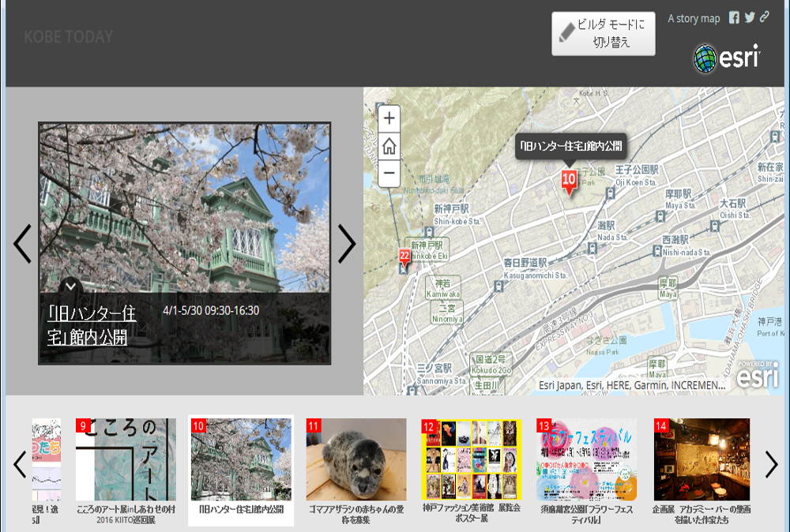Open the 旧ハンター住宅 館内公開 title link
The image size is (790, 532).
click(x=92, y=325)
